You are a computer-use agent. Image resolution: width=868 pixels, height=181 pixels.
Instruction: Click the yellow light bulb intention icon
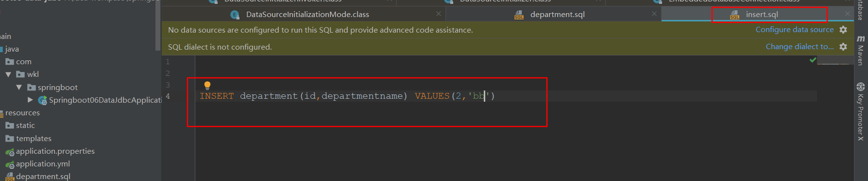[x=207, y=86]
